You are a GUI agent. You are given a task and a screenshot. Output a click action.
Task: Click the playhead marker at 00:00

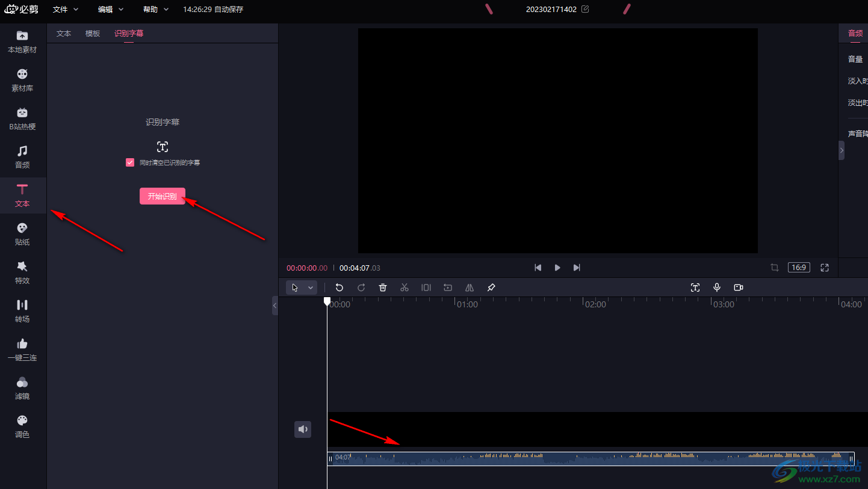coord(327,301)
